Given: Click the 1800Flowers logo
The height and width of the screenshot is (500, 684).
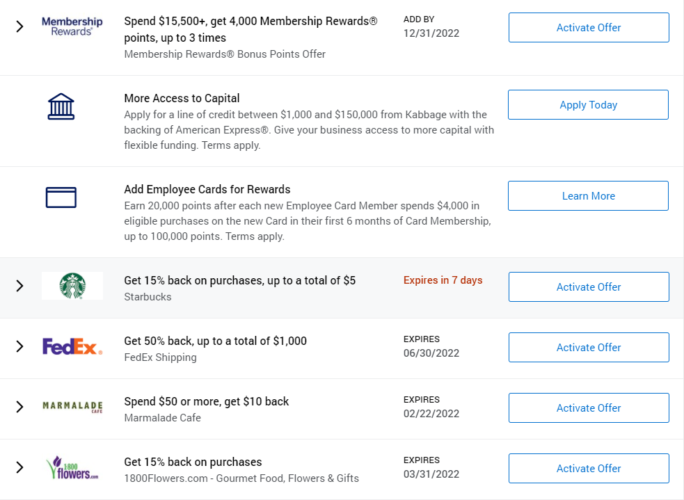Looking at the screenshot, I should [72, 468].
